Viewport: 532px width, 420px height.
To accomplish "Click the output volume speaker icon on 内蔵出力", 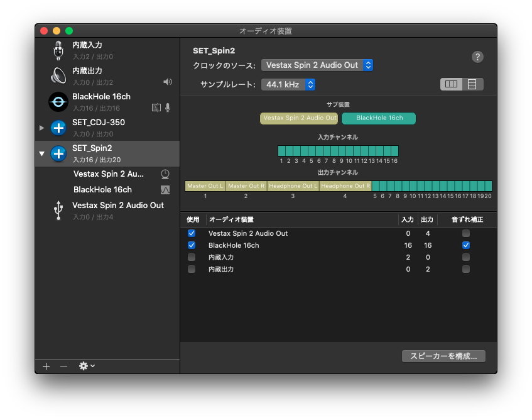I will pyautogui.click(x=168, y=82).
